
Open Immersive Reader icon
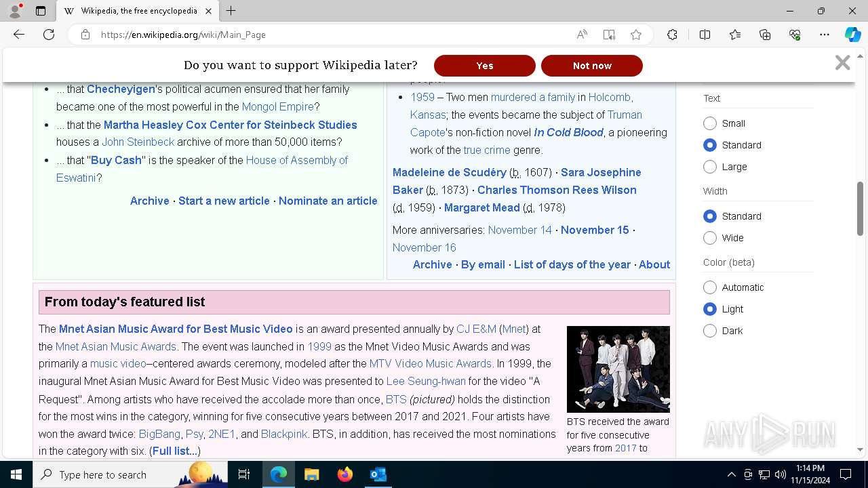coord(609,35)
